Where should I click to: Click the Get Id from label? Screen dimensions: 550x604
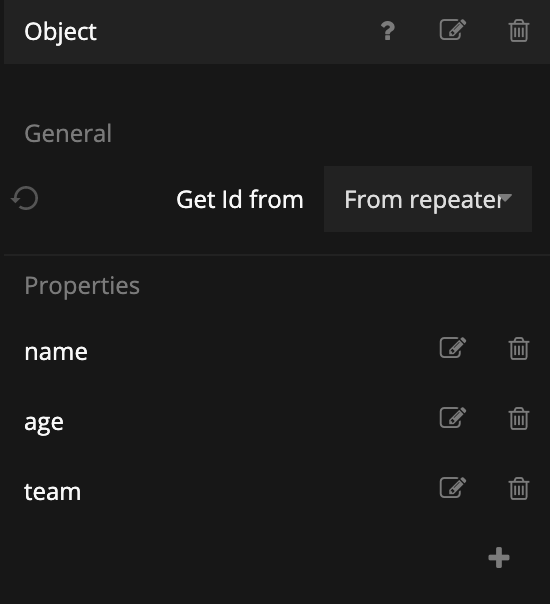[x=240, y=199]
